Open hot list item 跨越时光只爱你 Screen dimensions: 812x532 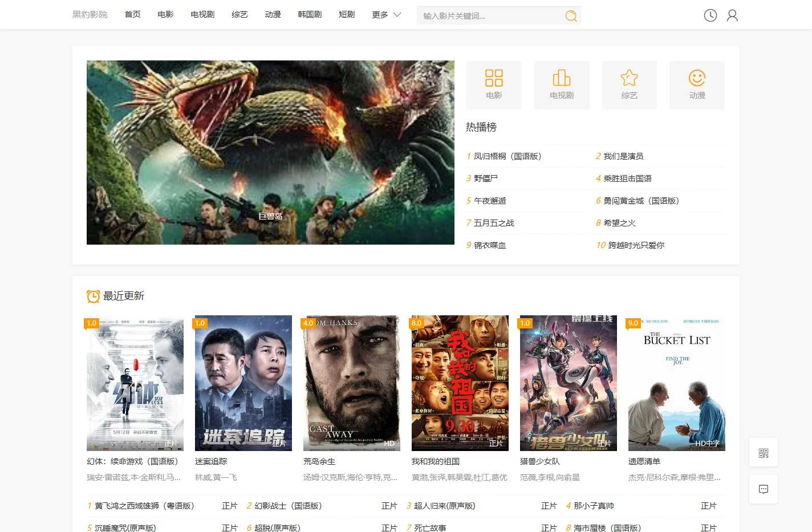coord(636,245)
